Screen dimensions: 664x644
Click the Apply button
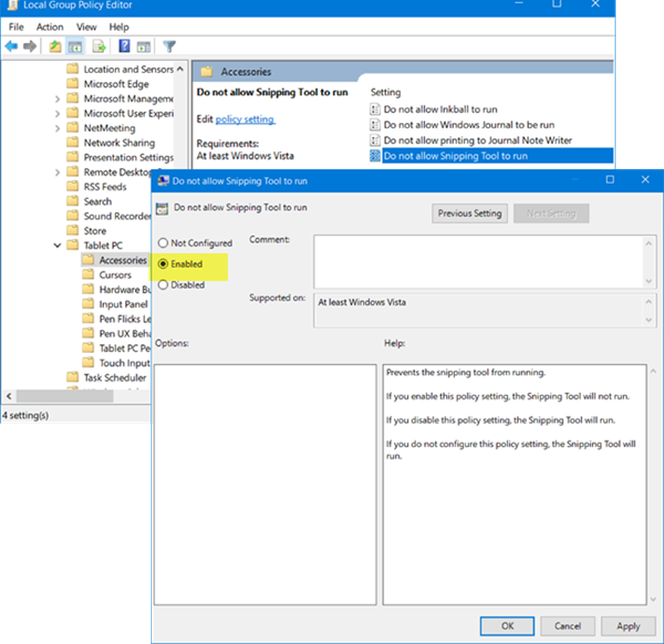[x=628, y=626]
